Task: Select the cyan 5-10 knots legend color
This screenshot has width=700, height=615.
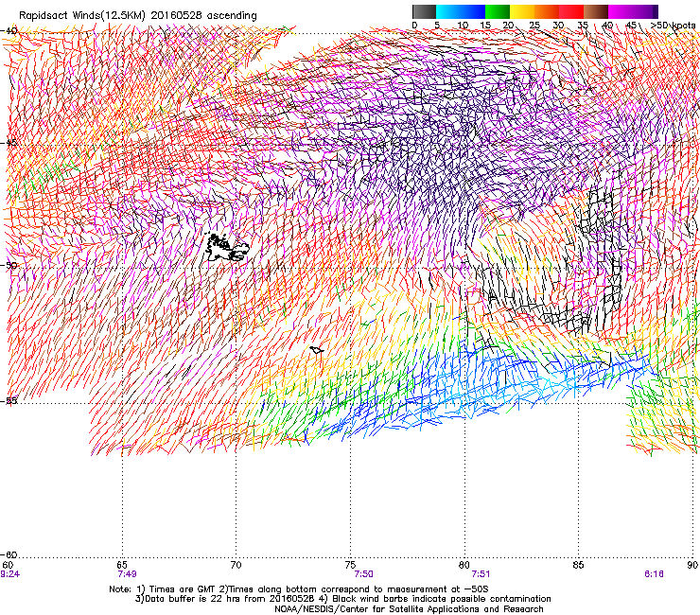Action: pyautogui.click(x=448, y=11)
